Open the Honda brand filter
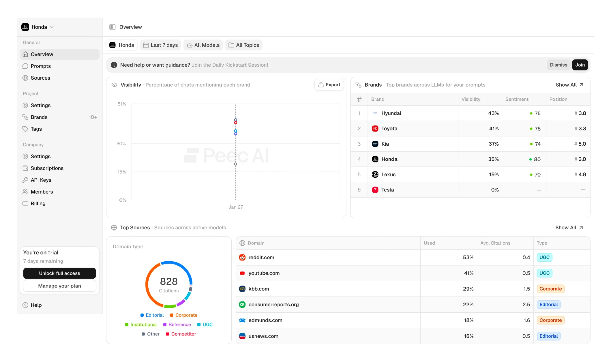Image resolution: width=611 pixels, height=364 pixels. [122, 45]
